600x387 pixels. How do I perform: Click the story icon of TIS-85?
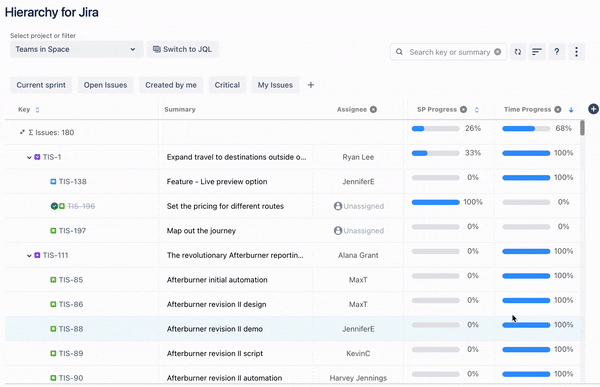[x=53, y=280]
